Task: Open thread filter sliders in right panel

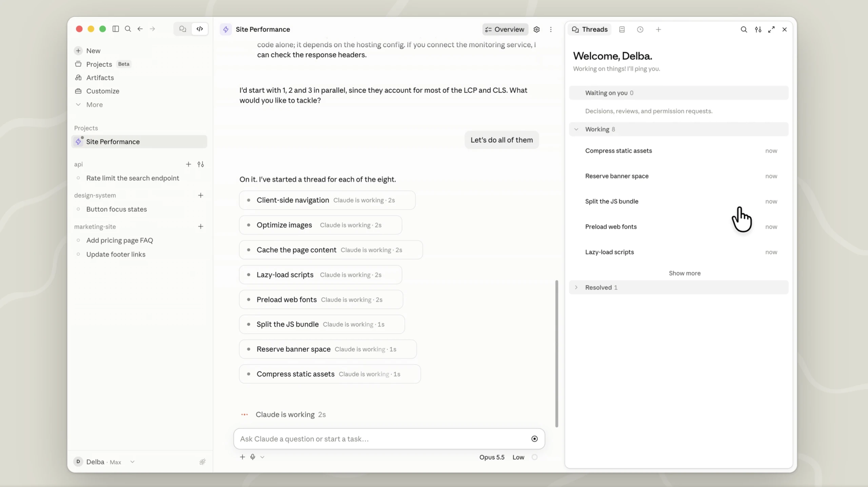Action: point(758,29)
